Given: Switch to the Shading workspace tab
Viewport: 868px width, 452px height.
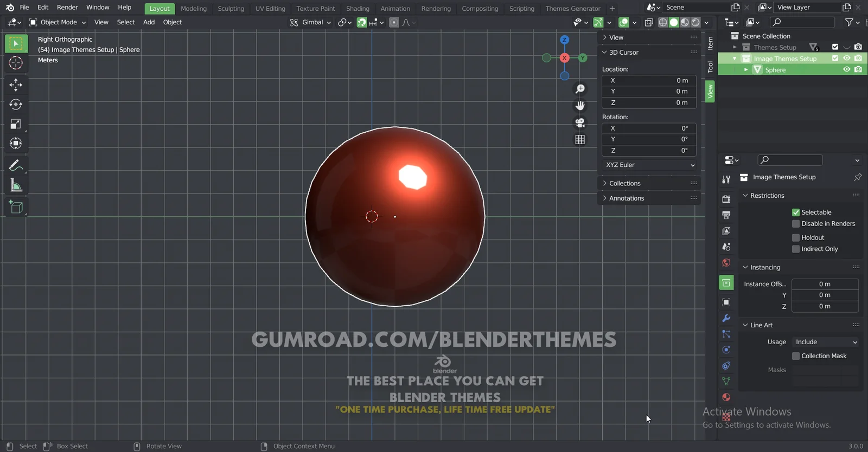Looking at the screenshot, I should [358, 9].
